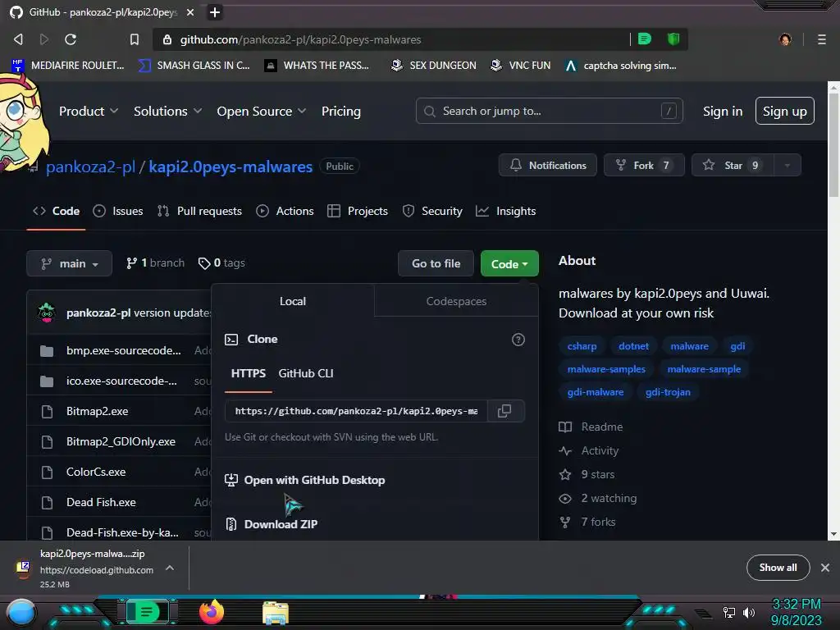
Task: Click the Sign in link
Action: (722, 111)
